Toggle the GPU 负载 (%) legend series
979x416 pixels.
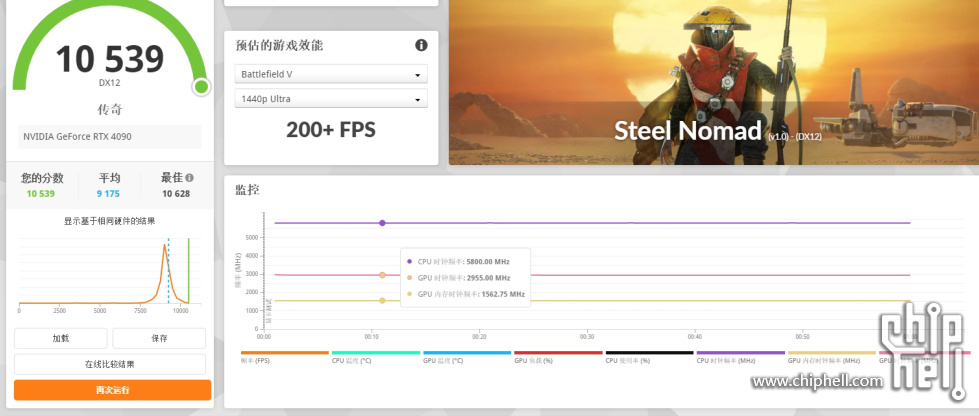pyautogui.click(x=558, y=357)
